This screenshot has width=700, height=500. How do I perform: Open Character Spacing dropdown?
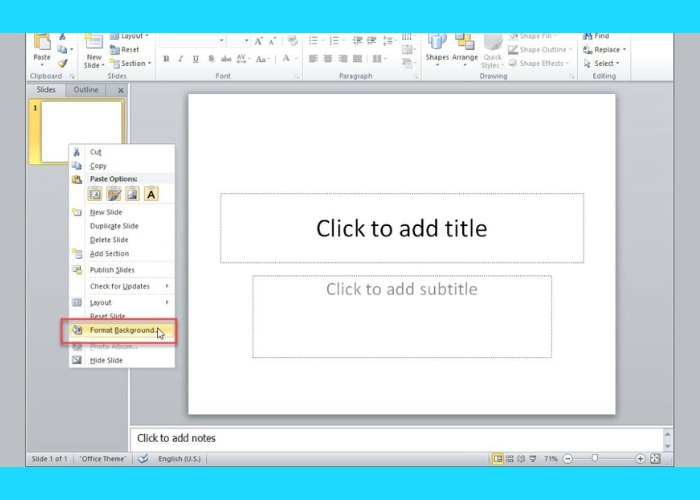(x=242, y=59)
